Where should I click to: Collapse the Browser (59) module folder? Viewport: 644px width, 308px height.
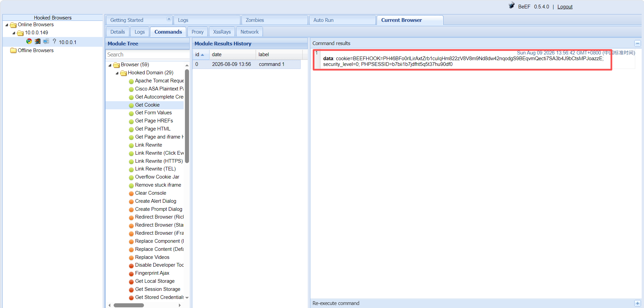pos(110,65)
